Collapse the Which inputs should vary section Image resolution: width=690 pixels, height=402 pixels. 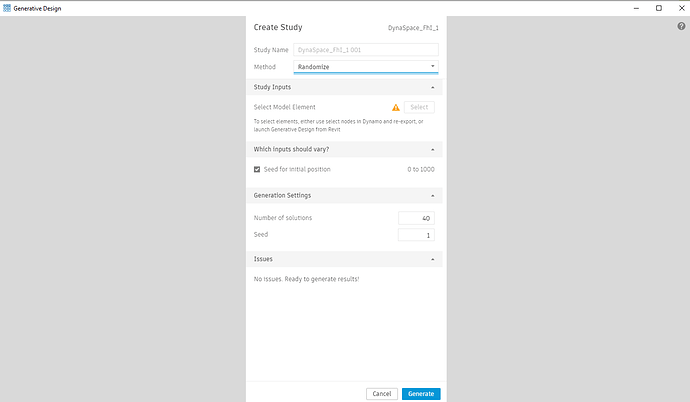point(433,149)
